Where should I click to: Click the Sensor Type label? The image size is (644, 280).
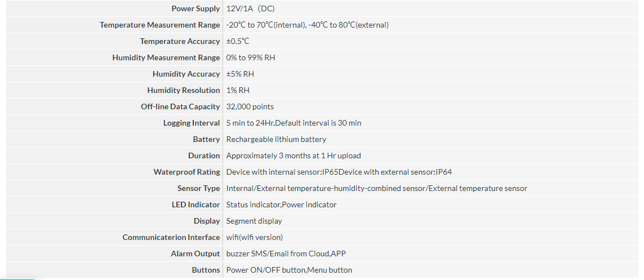pos(199,188)
